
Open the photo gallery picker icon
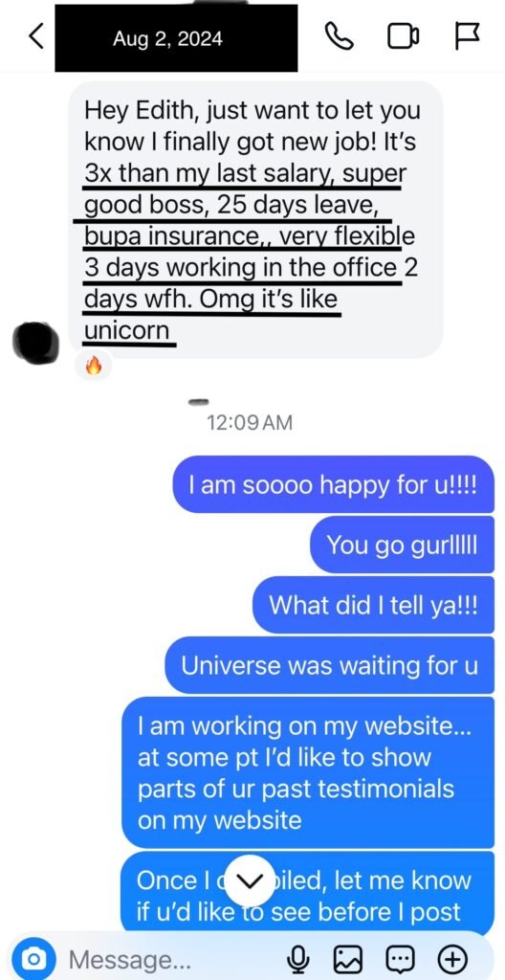coord(348,957)
